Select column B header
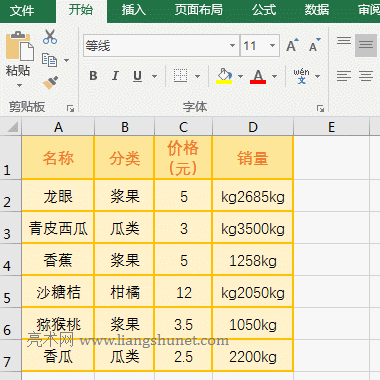Screen dimensions: 380x380 [125, 127]
